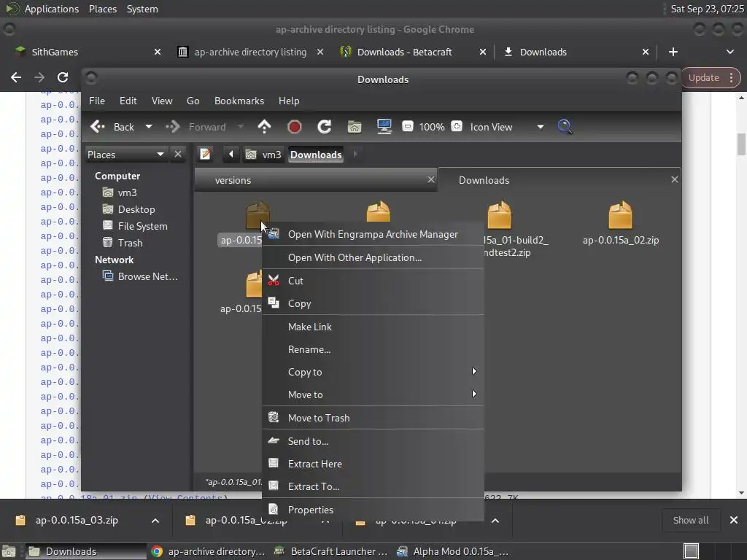747x560 pixels.
Task: Select Make Link in context menu
Action: (x=373, y=327)
